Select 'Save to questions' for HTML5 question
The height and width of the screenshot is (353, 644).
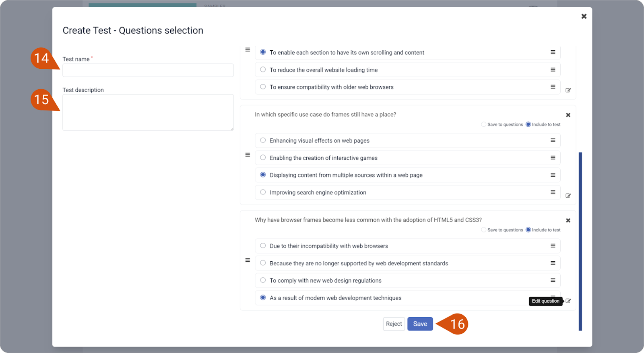coord(484,230)
